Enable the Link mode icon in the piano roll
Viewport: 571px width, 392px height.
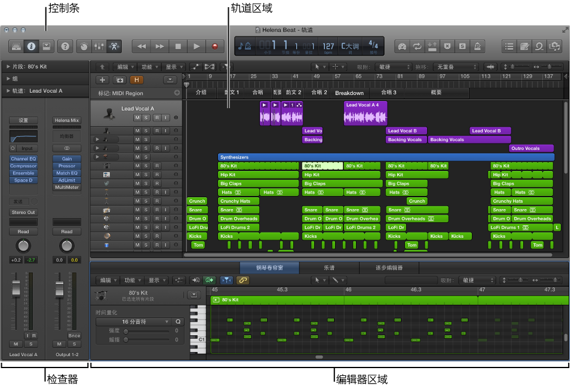pos(242,280)
